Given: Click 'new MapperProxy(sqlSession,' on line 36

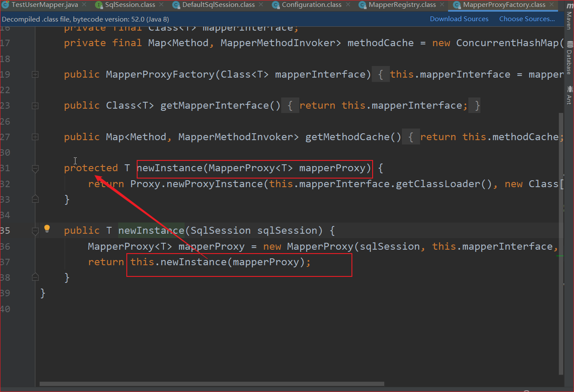Looking at the screenshot, I should 344,247.
